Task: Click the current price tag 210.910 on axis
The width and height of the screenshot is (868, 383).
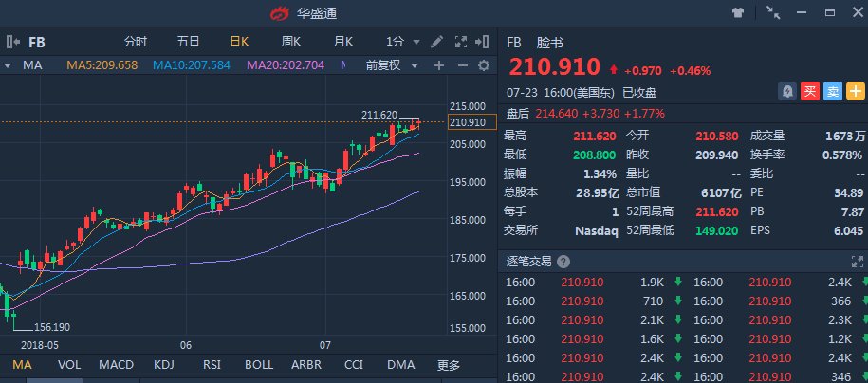Action: (x=472, y=122)
